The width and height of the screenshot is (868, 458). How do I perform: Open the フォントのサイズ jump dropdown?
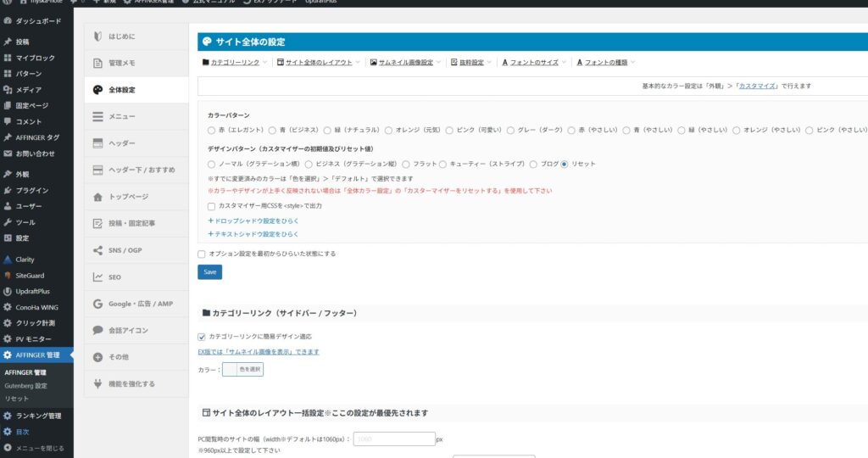(x=534, y=63)
